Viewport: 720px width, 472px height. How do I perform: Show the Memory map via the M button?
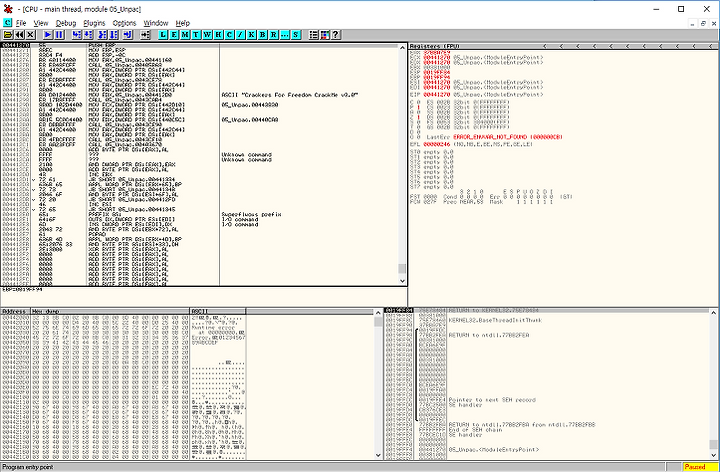tap(185, 34)
